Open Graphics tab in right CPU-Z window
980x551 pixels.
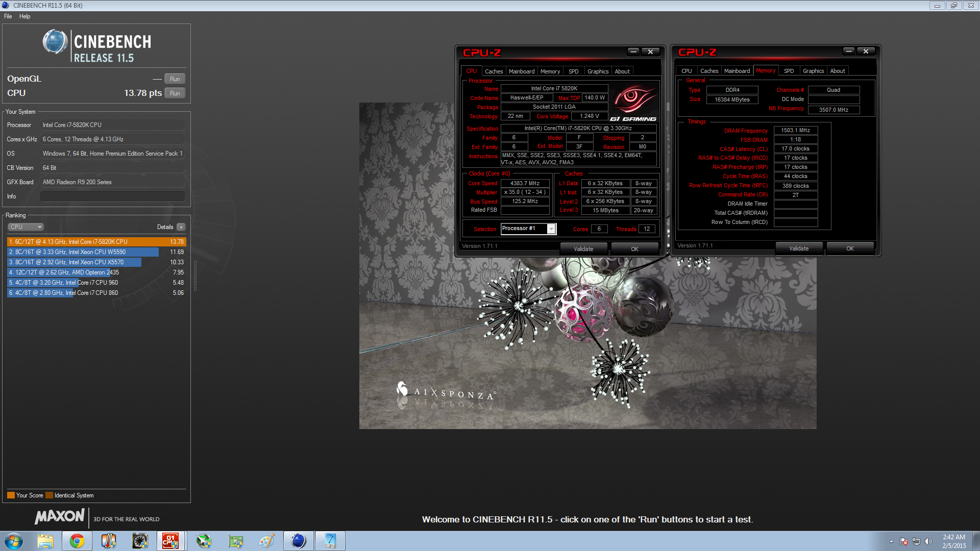click(813, 71)
